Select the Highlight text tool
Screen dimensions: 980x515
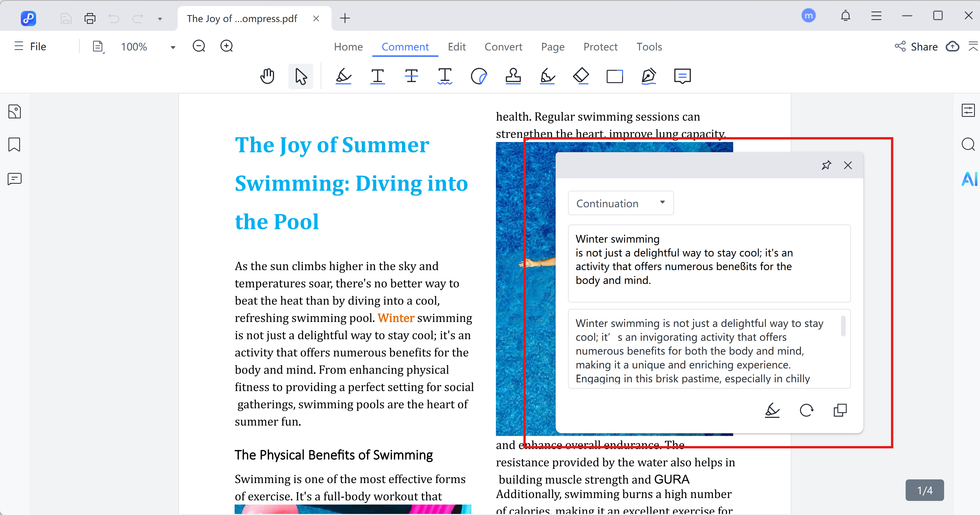coord(343,76)
